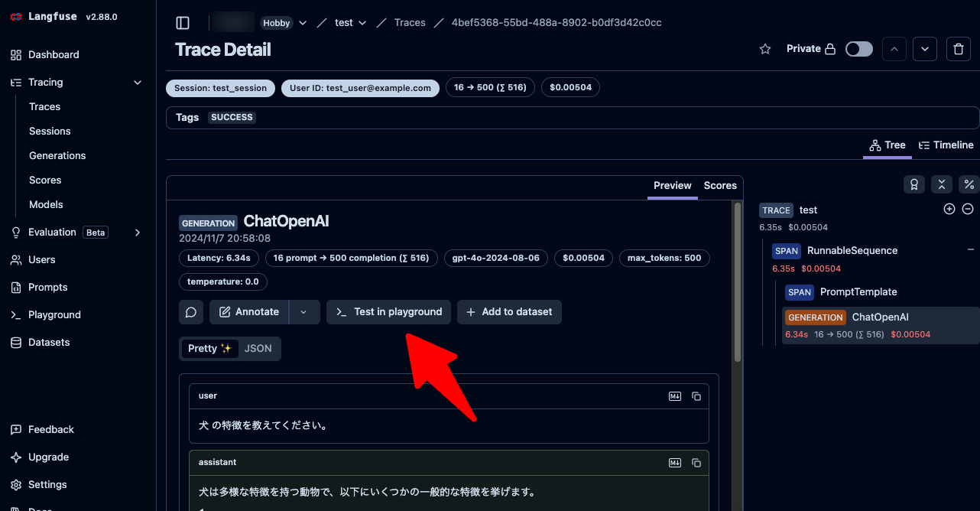Switch to Tree view tab

pos(888,145)
